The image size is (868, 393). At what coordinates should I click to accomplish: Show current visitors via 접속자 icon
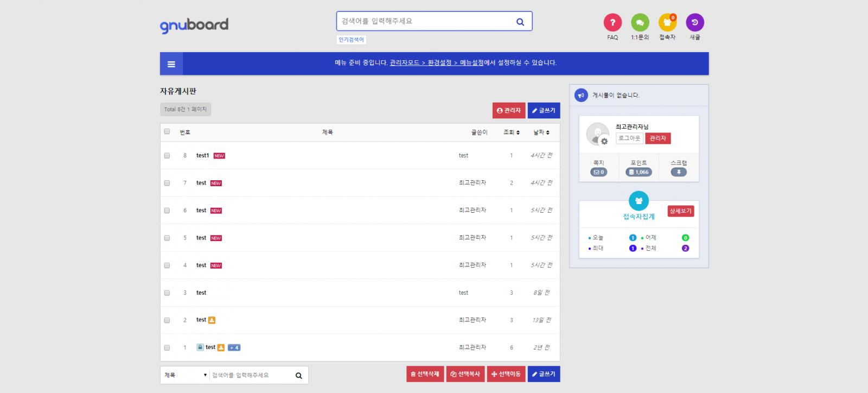[667, 22]
